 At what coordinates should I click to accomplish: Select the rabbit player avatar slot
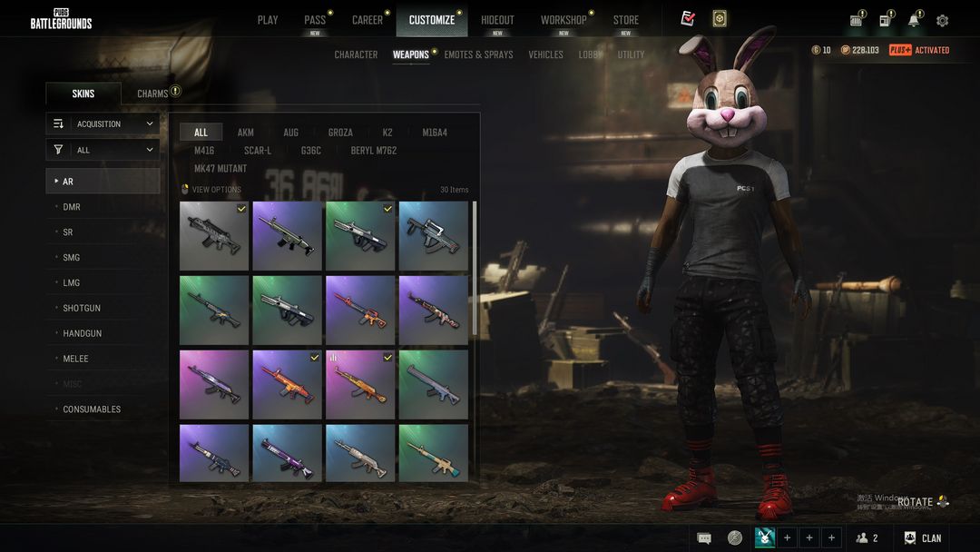[765, 537]
